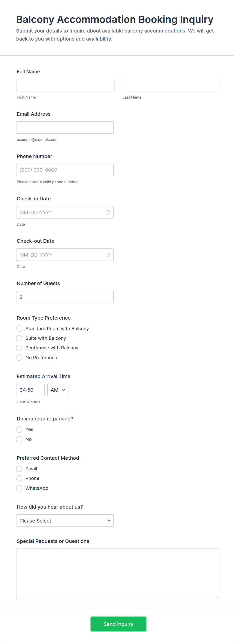Click the First Name field
Viewport: 234px width, 644px height.
[x=65, y=85]
